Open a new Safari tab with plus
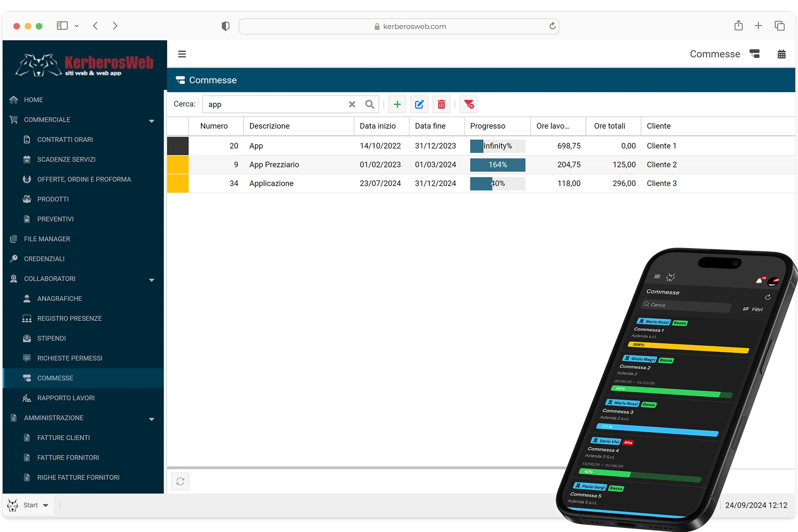Screen dimensions: 798x532 (x=758, y=26)
